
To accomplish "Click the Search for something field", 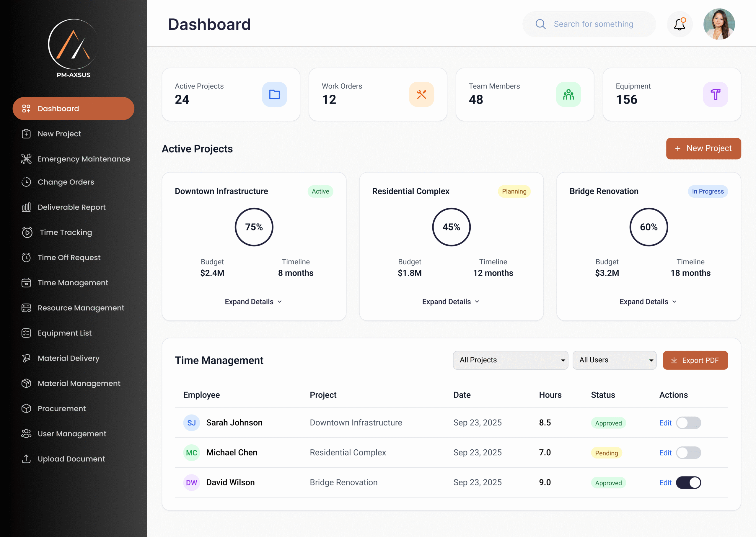I will 594,24.
